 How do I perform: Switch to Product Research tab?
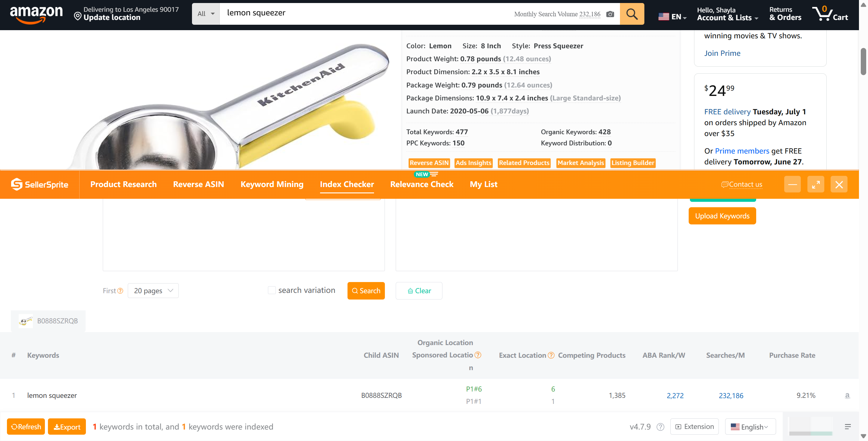point(123,184)
